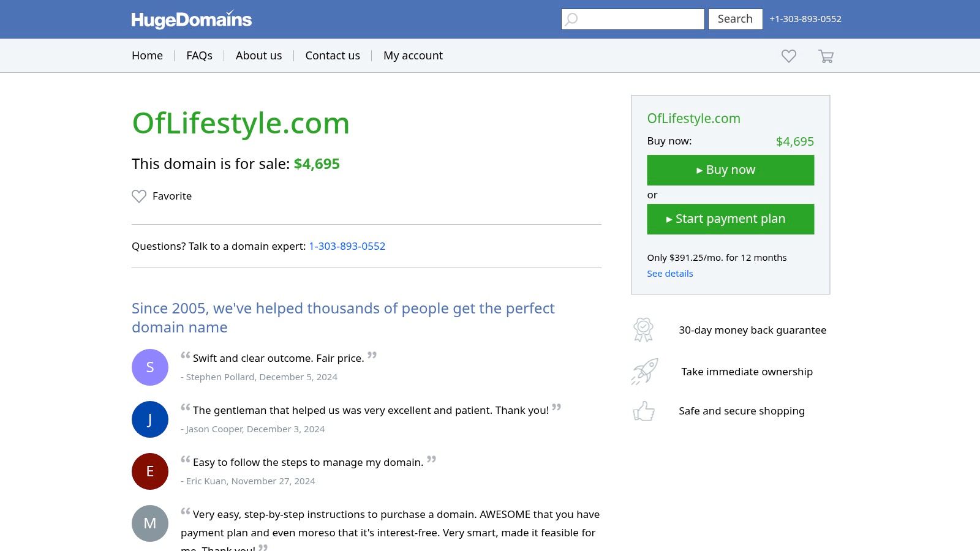This screenshot has width=980, height=551.
Task: Click Jason Cooper's blue J avatar
Action: click(x=150, y=419)
